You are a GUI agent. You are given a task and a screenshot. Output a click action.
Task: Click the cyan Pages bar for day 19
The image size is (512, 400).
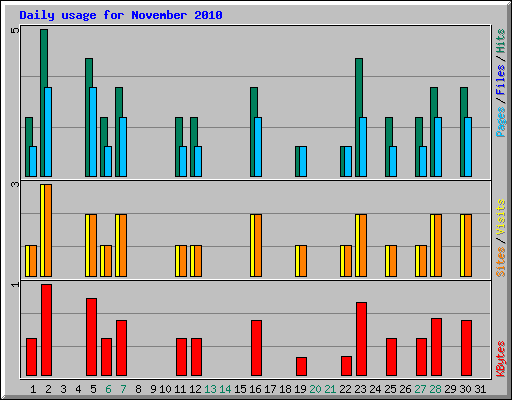pos(303,161)
